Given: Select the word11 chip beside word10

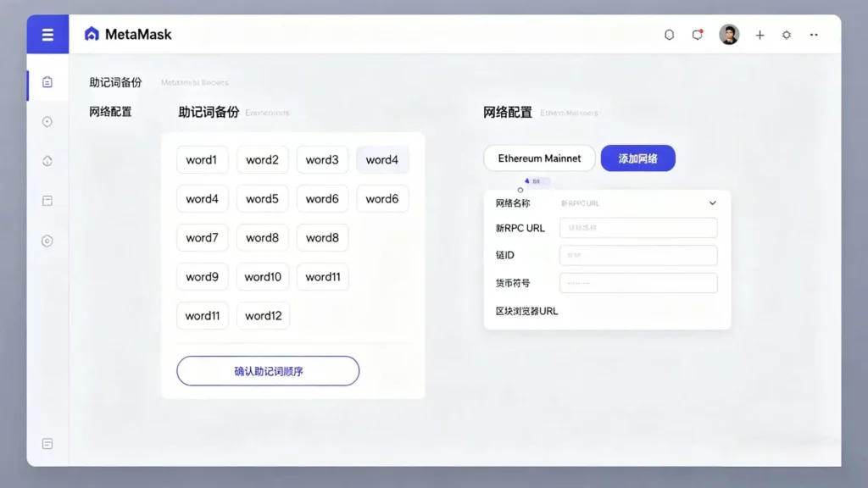Looking at the screenshot, I should (x=323, y=277).
